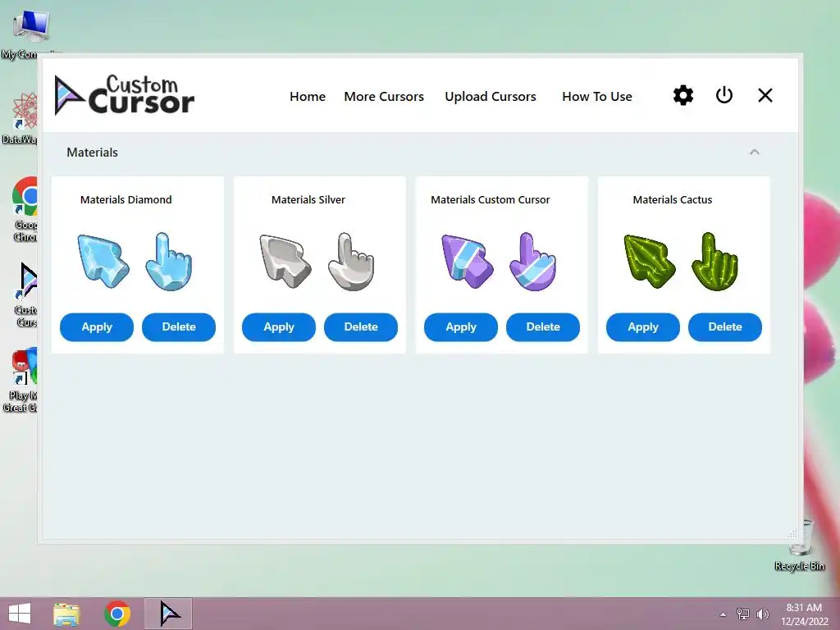Click the Materials section heading
Viewport: 840px width, 630px height.
coord(92,152)
